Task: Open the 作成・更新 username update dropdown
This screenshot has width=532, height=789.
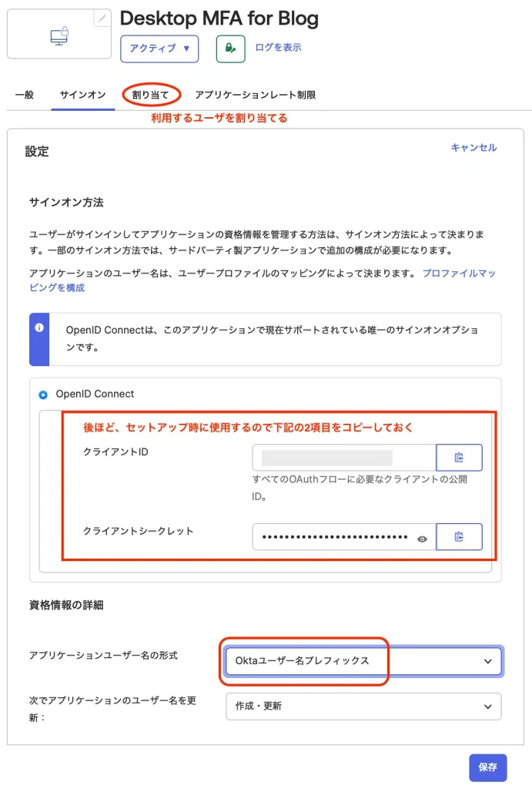Action: 363,707
